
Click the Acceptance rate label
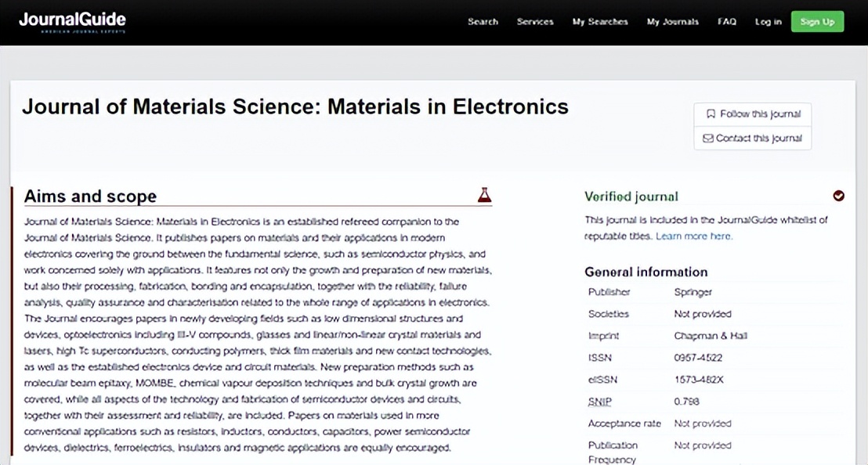[624, 424]
